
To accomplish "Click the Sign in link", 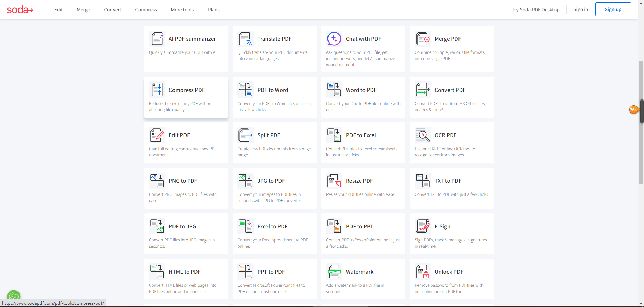I will [581, 9].
